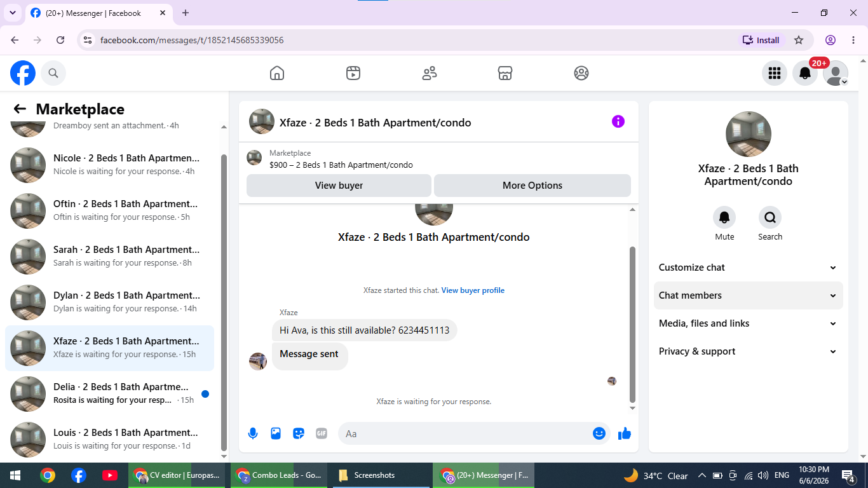This screenshot has width=868, height=488.
Task: Open the Friends icon in top navigation
Action: coord(430,73)
